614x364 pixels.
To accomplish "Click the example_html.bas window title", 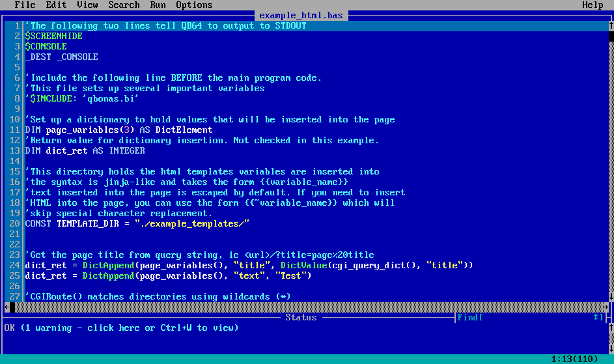I will [x=301, y=16].
